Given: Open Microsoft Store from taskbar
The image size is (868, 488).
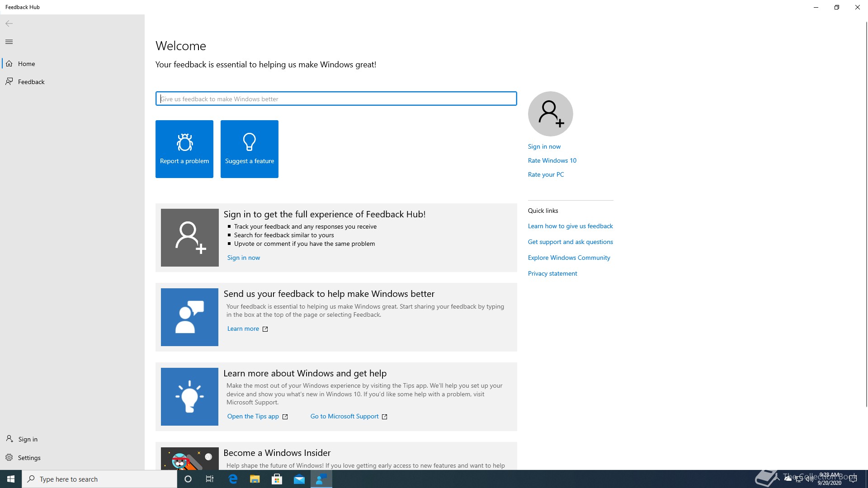Looking at the screenshot, I should (x=277, y=479).
